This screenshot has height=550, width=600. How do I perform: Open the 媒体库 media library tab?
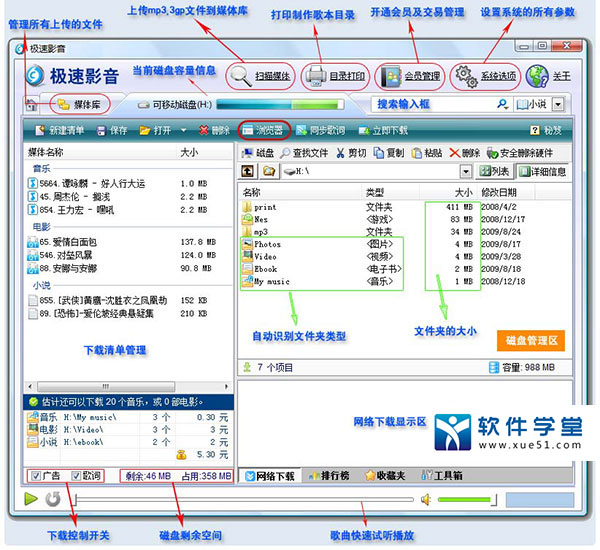click(80, 104)
